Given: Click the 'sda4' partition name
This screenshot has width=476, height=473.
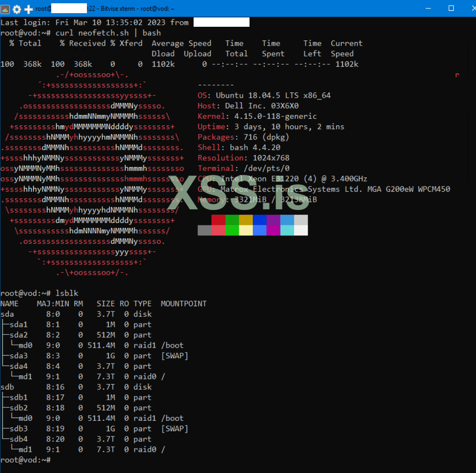Looking at the screenshot, I should point(18,366).
